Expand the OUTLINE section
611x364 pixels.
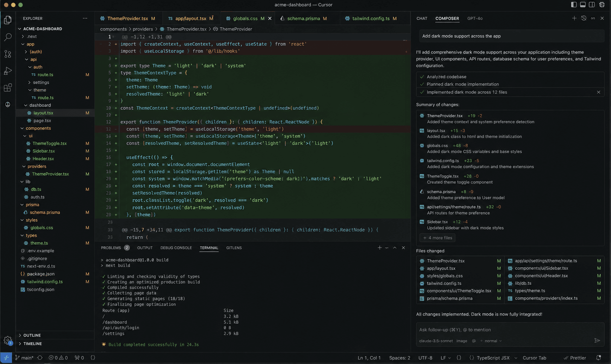point(32,335)
